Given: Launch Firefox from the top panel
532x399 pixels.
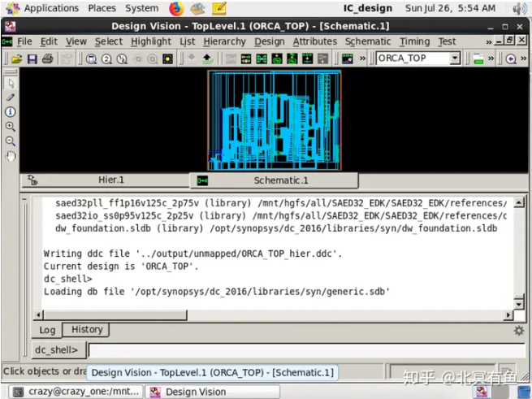Looking at the screenshot, I should pyautogui.click(x=176, y=9).
